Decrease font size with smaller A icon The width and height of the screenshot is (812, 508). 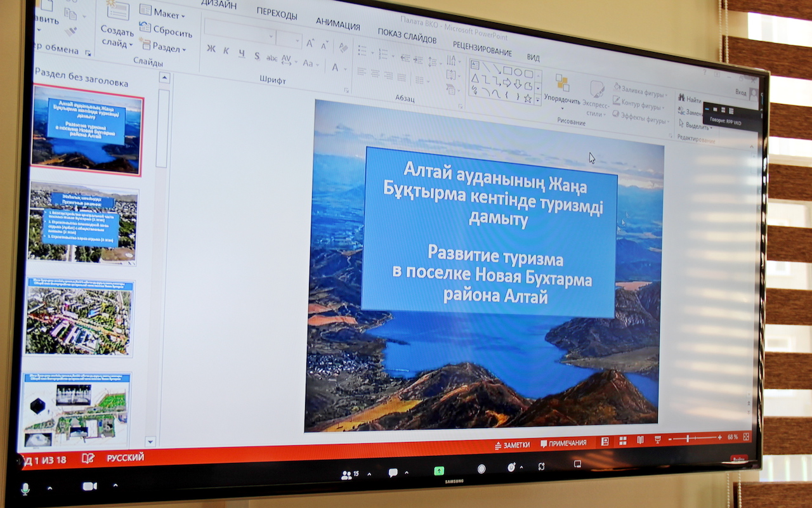(325, 46)
